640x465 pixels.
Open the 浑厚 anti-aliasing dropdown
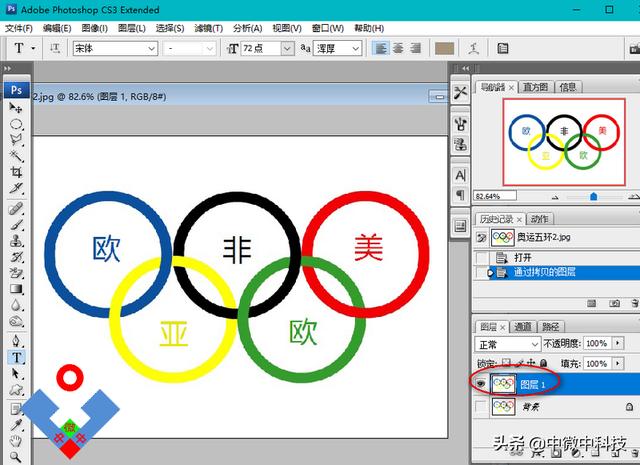[356, 49]
